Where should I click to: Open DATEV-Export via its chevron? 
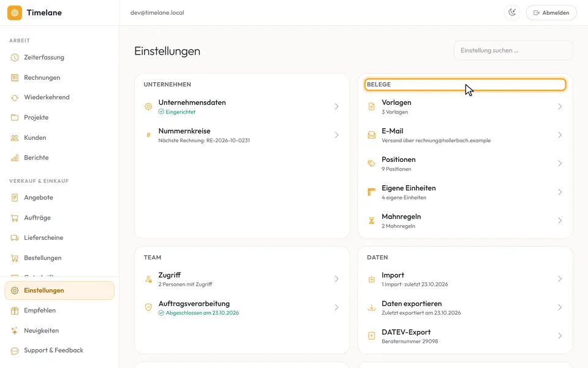(x=560, y=336)
